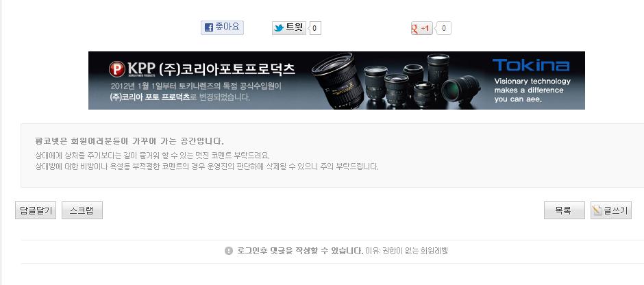The height and width of the screenshot is (285, 644).
Task: Click the Facebook 좋아요 like button
Action: click(x=222, y=27)
